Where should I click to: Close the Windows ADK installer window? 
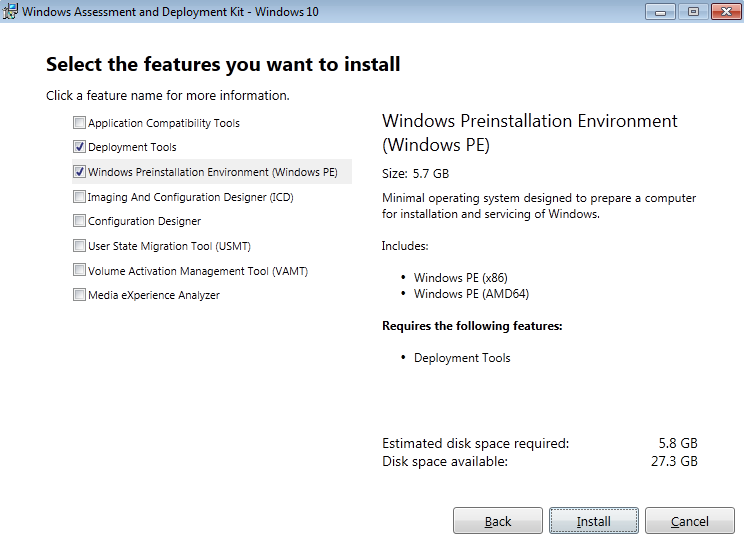(724, 11)
